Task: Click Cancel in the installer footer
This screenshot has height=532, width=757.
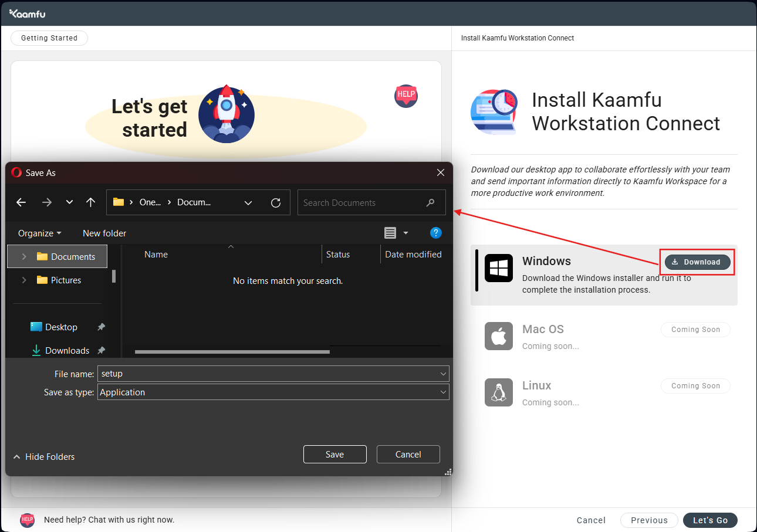Action: click(x=591, y=520)
